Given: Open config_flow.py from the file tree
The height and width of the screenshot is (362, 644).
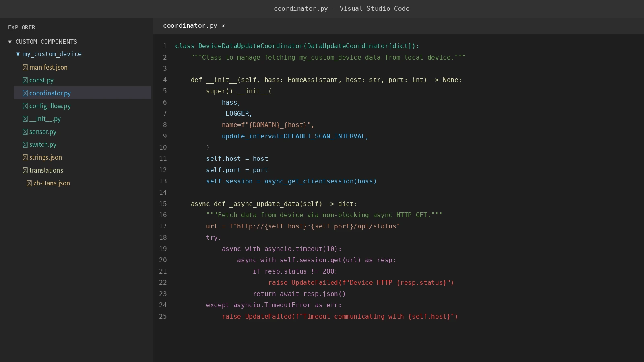Looking at the screenshot, I should pyautogui.click(x=50, y=106).
